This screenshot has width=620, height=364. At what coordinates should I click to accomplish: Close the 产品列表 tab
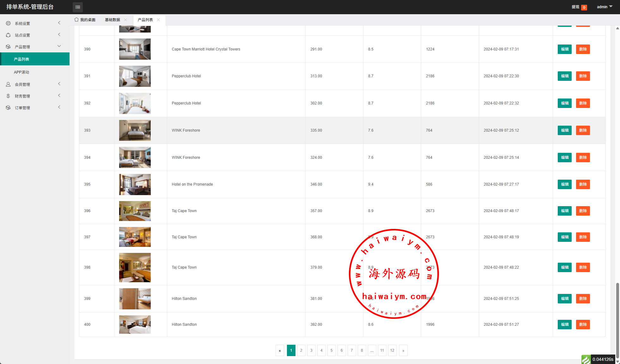[x=158, y=20]
